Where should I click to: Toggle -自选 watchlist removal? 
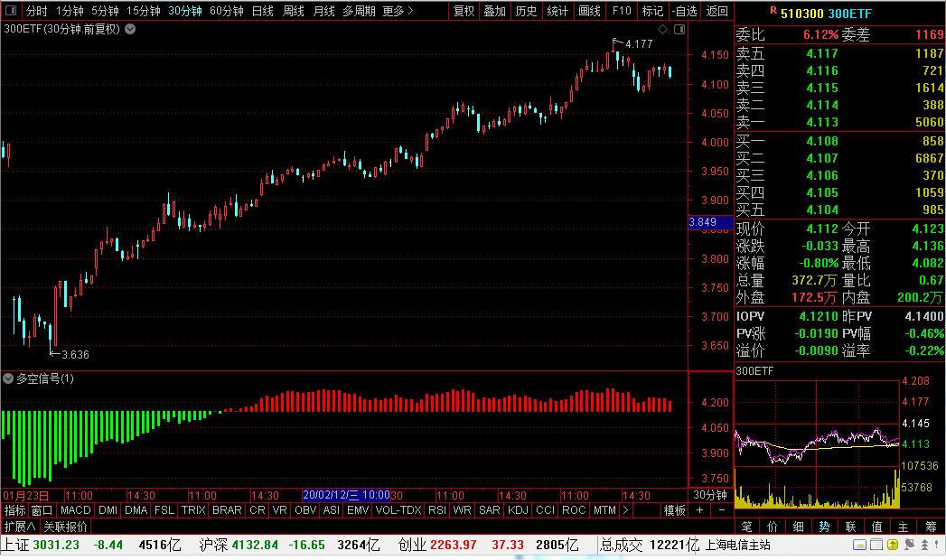coord(684,11)
